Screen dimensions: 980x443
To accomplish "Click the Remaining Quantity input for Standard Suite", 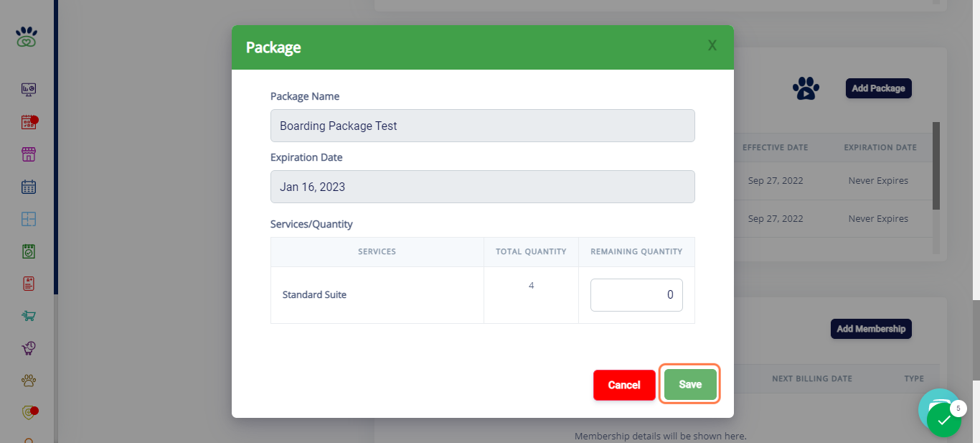I will click(636, 295).
